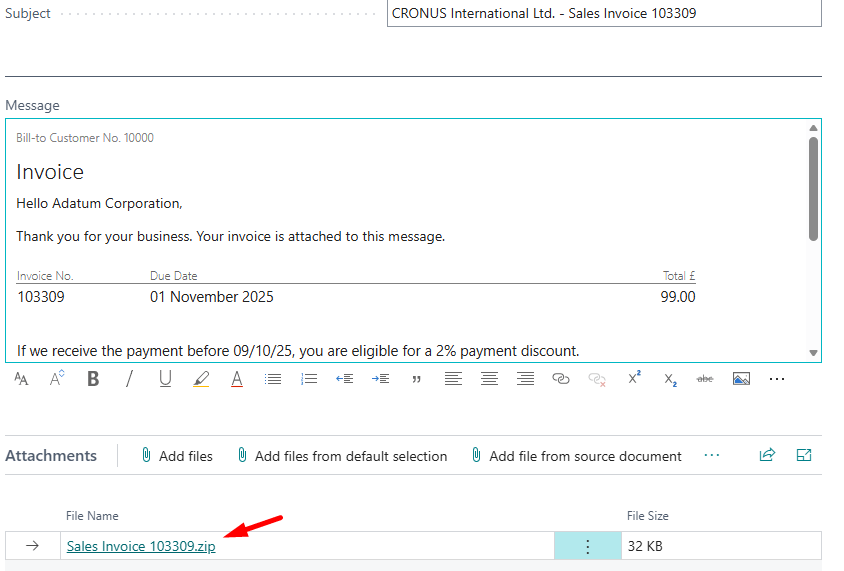This screenshot has width=844, height=571.
Task: Open more formatting options in editor toolbar
Action: tap(777, 379)
